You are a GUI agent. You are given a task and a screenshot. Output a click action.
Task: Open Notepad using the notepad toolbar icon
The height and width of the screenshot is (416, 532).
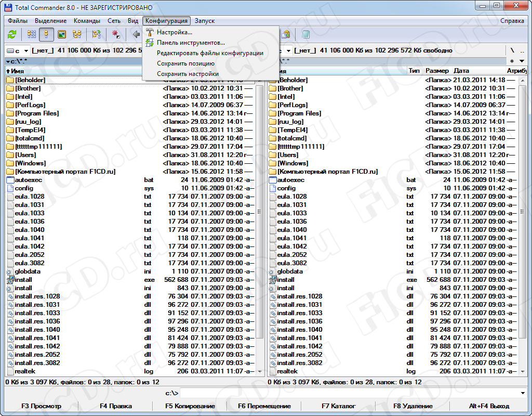click(x=305, y=34)
